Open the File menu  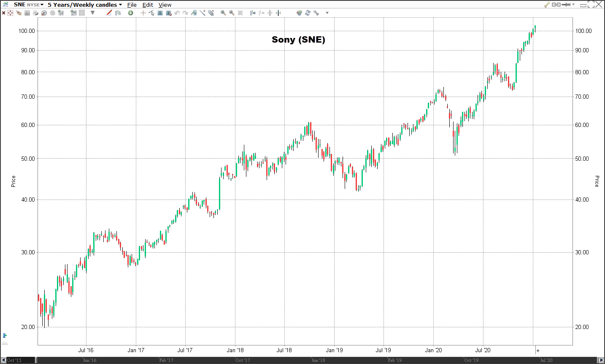point(132,5)
